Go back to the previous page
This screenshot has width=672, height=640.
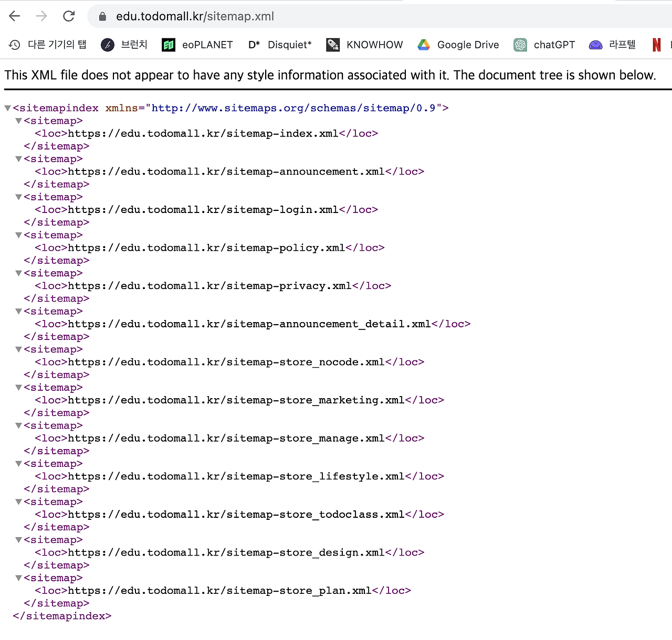[x=14, y=16]
